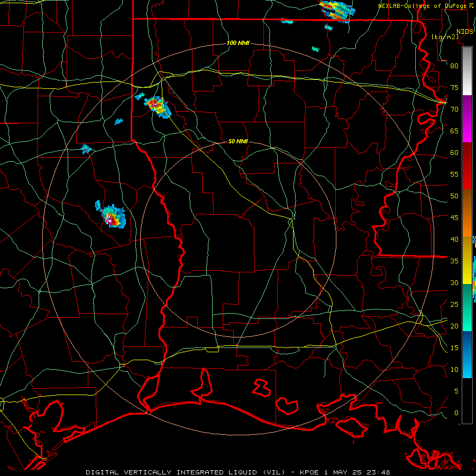Click the 5 value on the VIL scale
Viewport: 476px width, 476px height.
pyautogui.click(x=456, y=391)
